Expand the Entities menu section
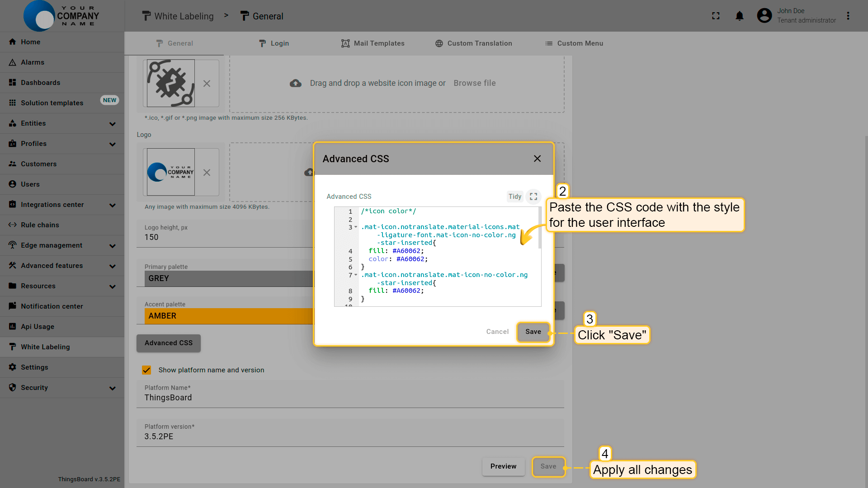 (112, 124)
